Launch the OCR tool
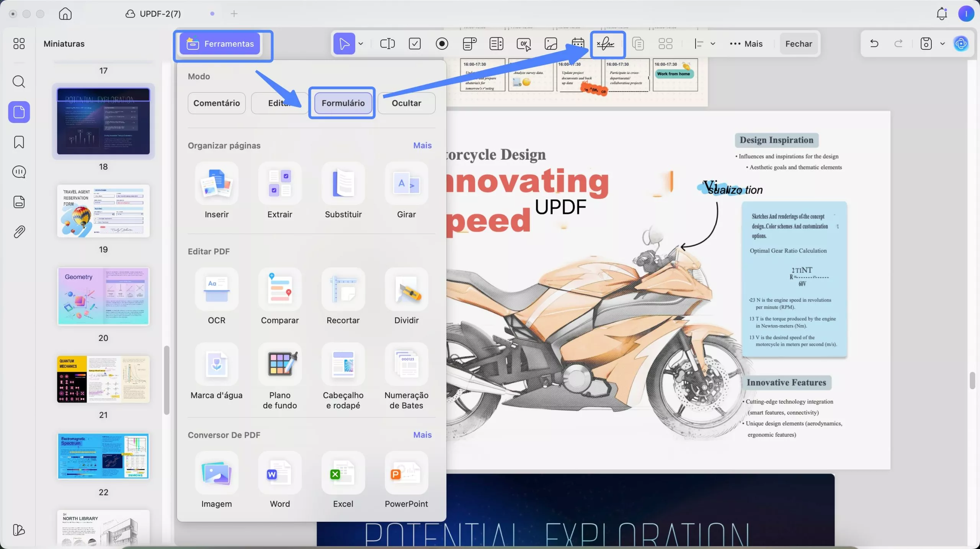This screenshot has width=980, height=549. pos(217,297)
